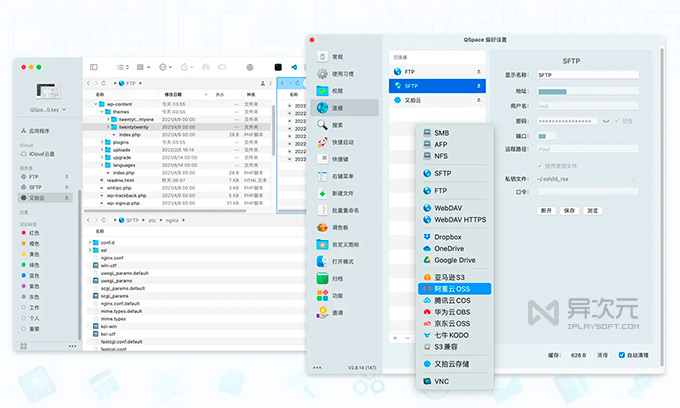Open 常规 general preferences tab
Screen dimensions: 680x408
click(x=344, y=57)
